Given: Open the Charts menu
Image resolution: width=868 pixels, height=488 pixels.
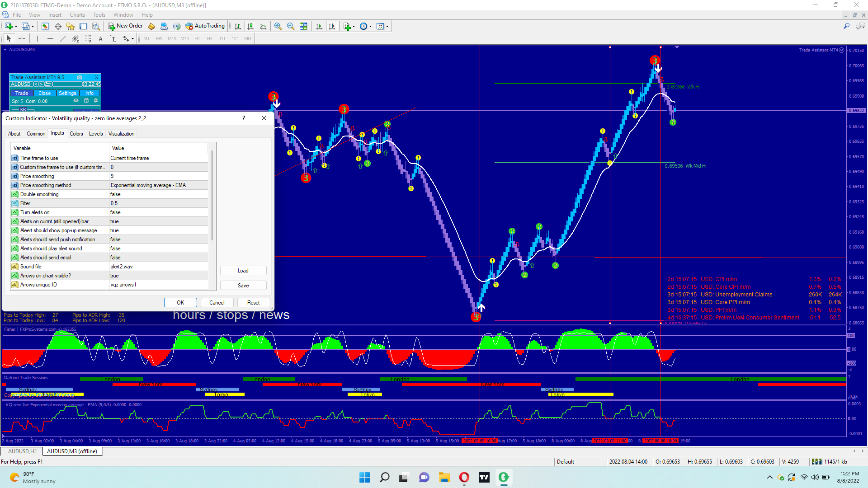Looking at the screenshot, I should pyautogui.click(x=77, y=15).
